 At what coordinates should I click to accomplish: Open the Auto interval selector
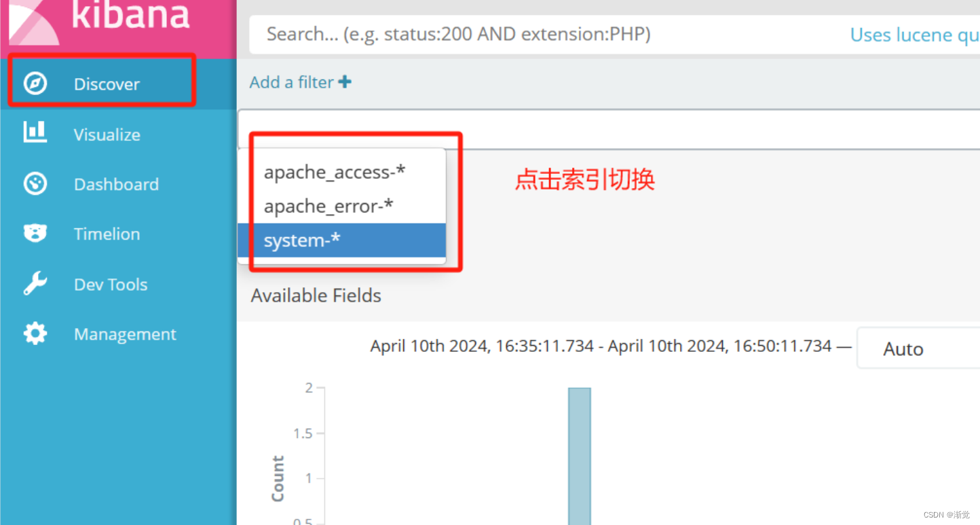[903, 348]
